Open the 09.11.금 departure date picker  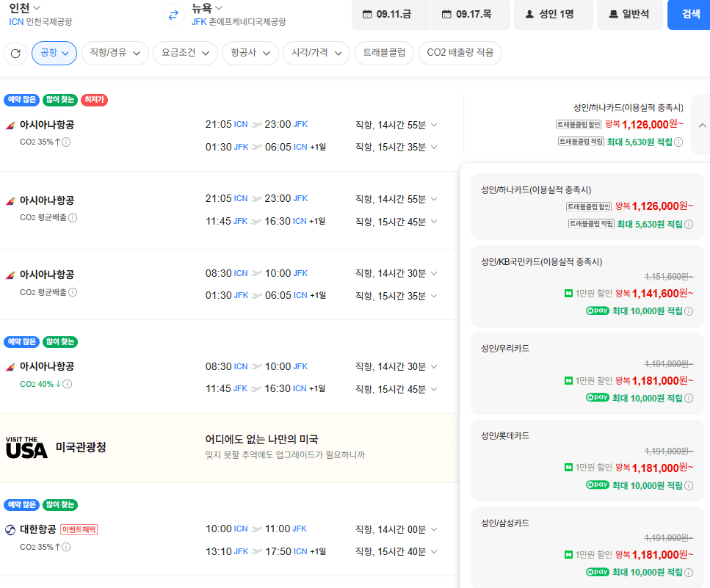click(x=391, y=15)
